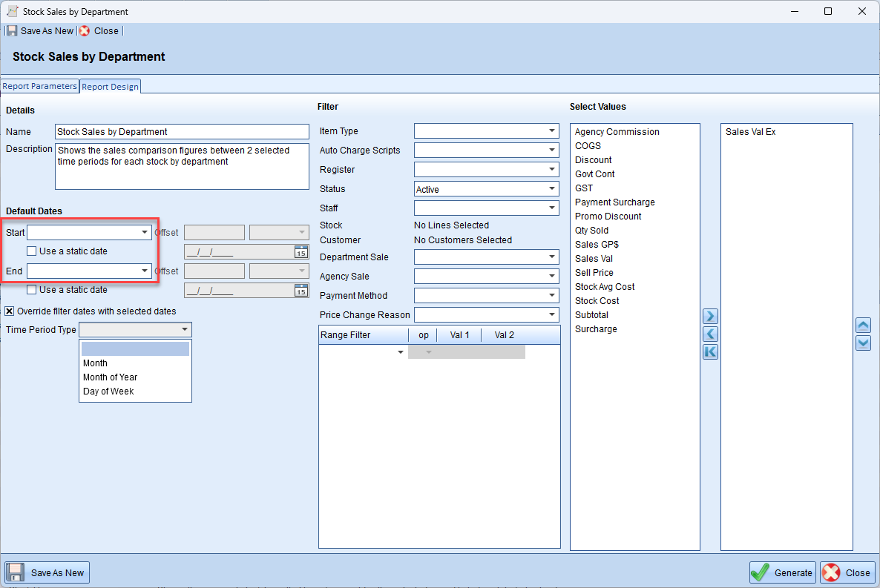Switch to the Report Parameters tab
The image size is (880, 588).
[x=40, y=86]
